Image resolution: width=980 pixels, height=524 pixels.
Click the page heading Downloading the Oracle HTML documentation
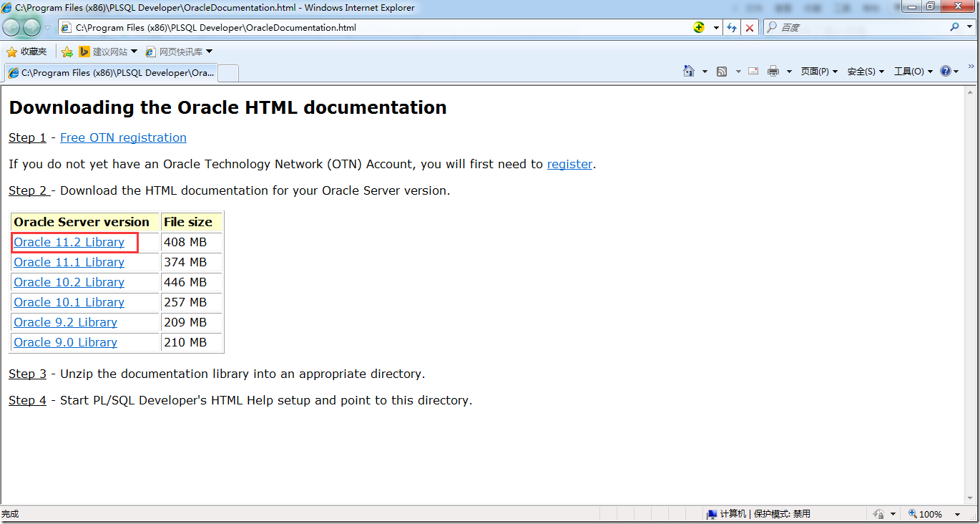tap(227, 107)
